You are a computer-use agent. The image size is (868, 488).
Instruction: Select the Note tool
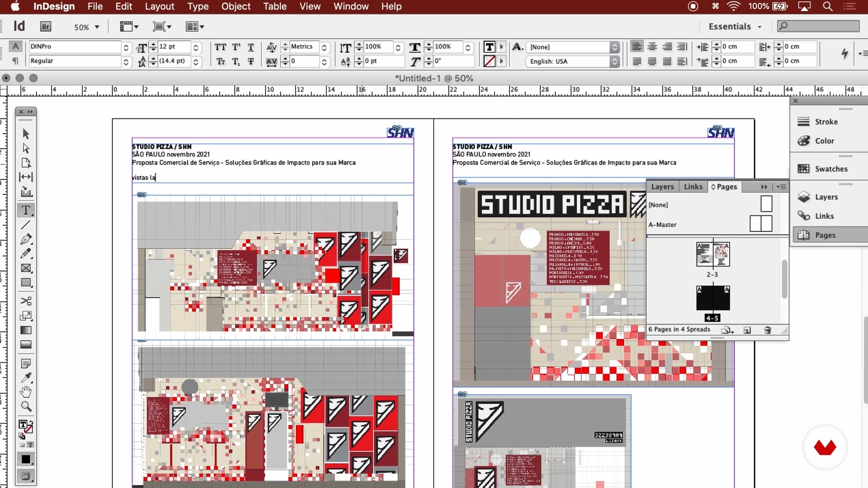point(26,363)
